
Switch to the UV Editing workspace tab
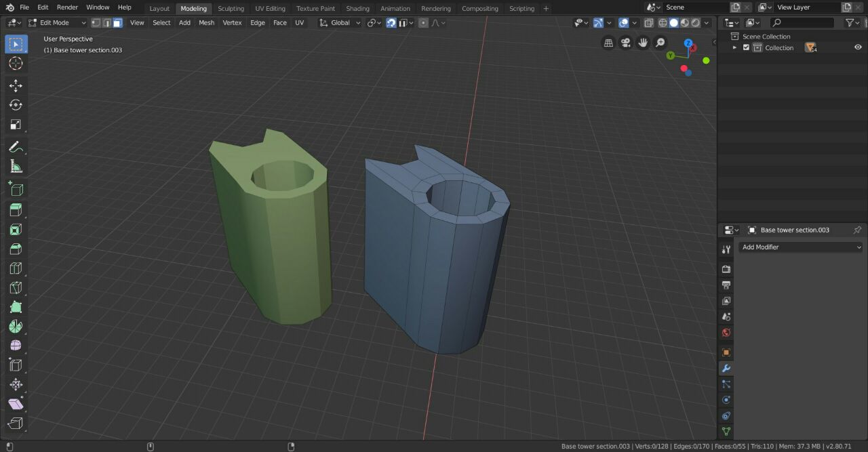(270, 8)
